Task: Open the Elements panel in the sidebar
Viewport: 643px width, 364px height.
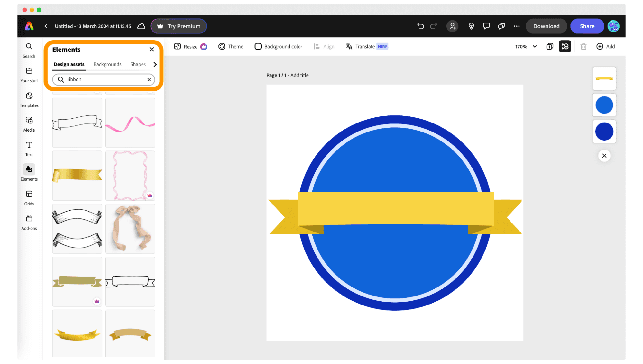Action: (29, 173)
